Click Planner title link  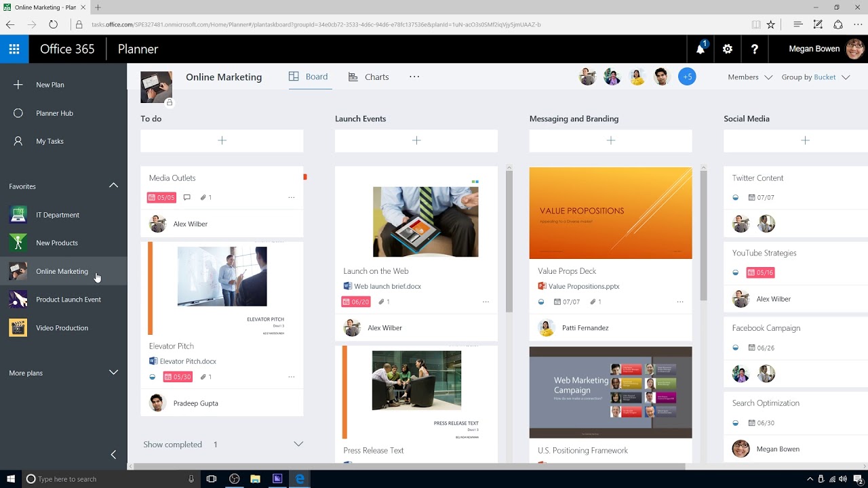click(138, 49)
